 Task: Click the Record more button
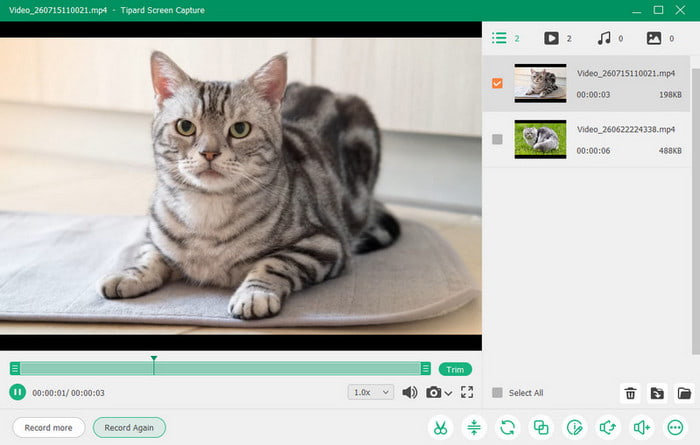point(48,428)
